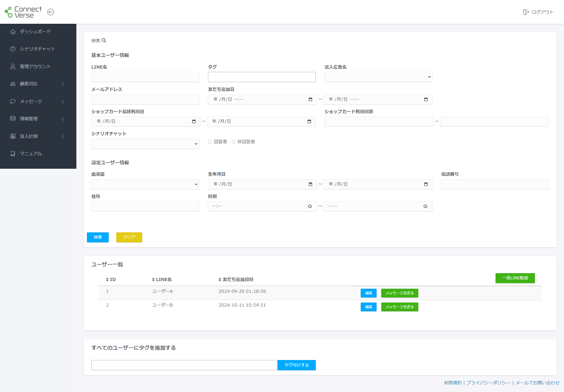Image resolution: width=564 pixels, height=392 pixels.
Task: Click the Connect Verse logo
Action: [x=23, y=12]
